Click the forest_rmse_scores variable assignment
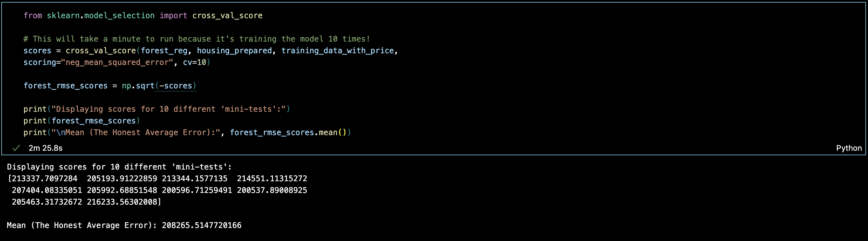 click(x=65, y=86)
